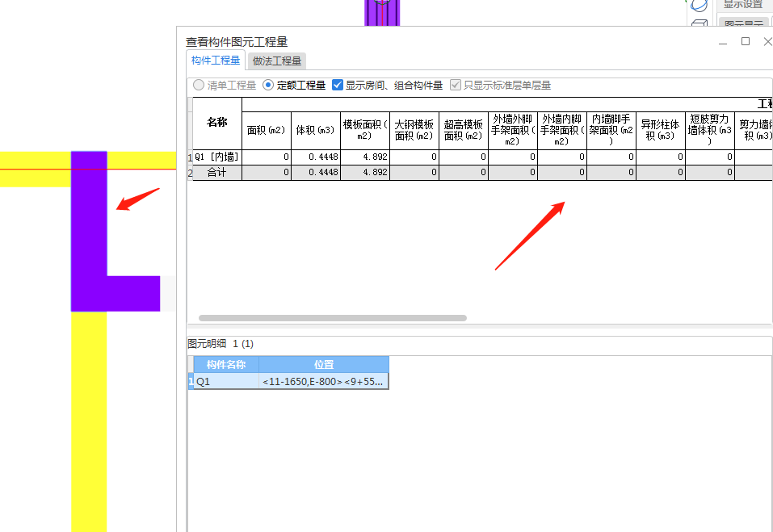
Task: Click the 内墙脚手架面积 column header
Action: pos(611,131)
